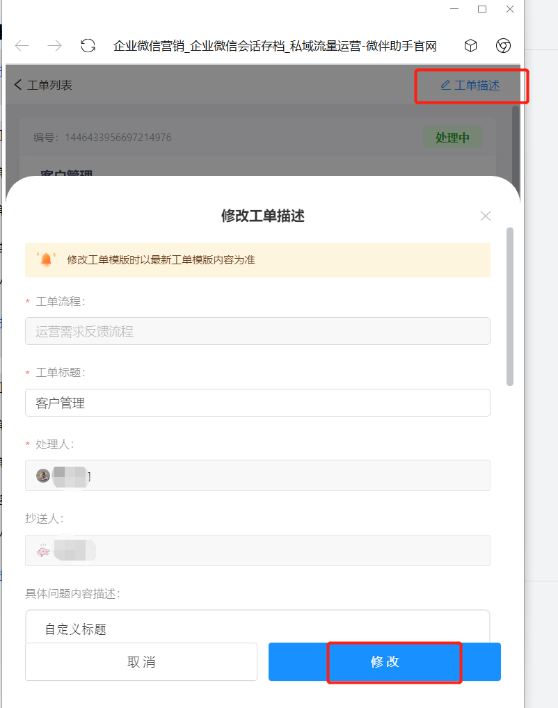Go back to 工单列表

point(43,85)
